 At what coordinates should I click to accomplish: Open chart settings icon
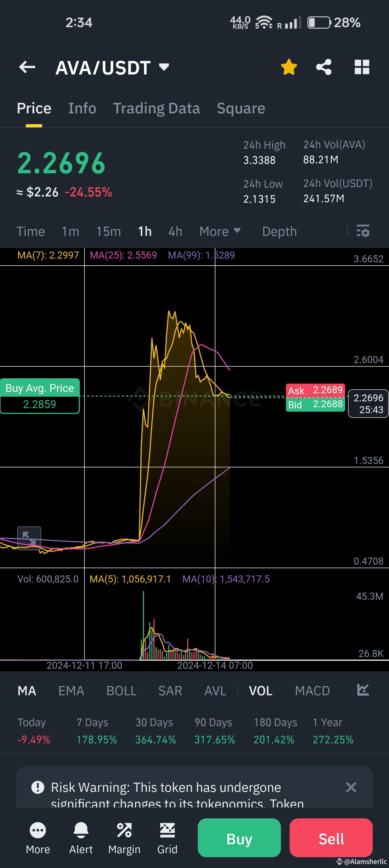point(363,231)
